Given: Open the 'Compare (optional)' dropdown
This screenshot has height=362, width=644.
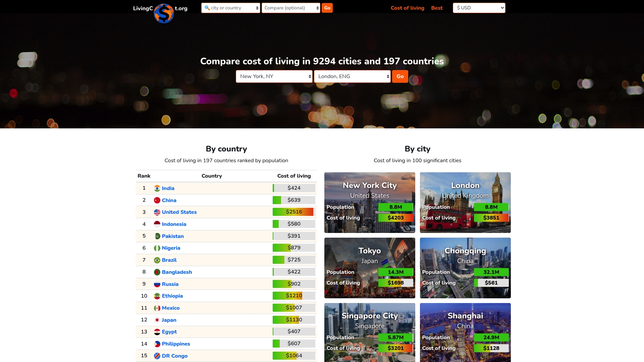Looking at the screenshot, I should (291, 7).
